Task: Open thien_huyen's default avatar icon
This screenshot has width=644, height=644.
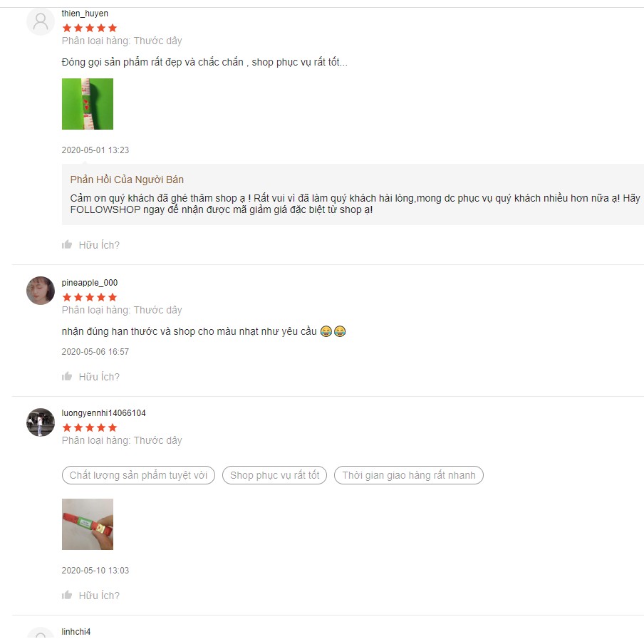Action: [x=41, y=21]
